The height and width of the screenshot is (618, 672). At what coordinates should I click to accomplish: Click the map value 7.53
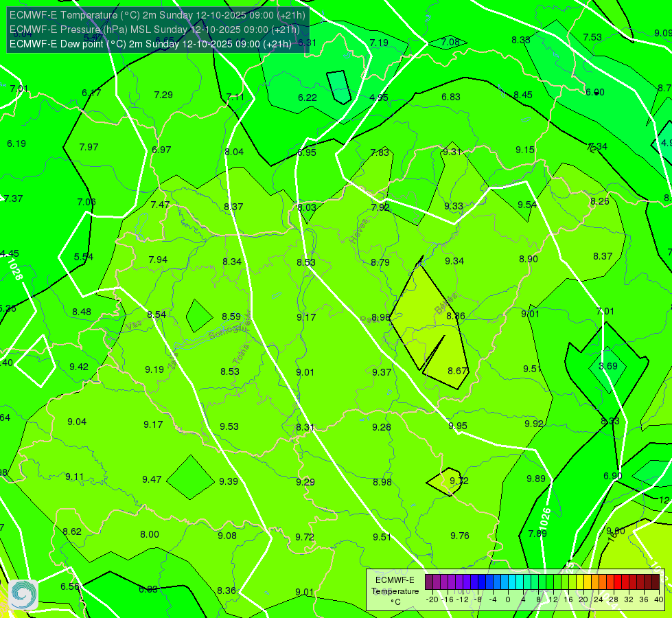pos(592,37)
